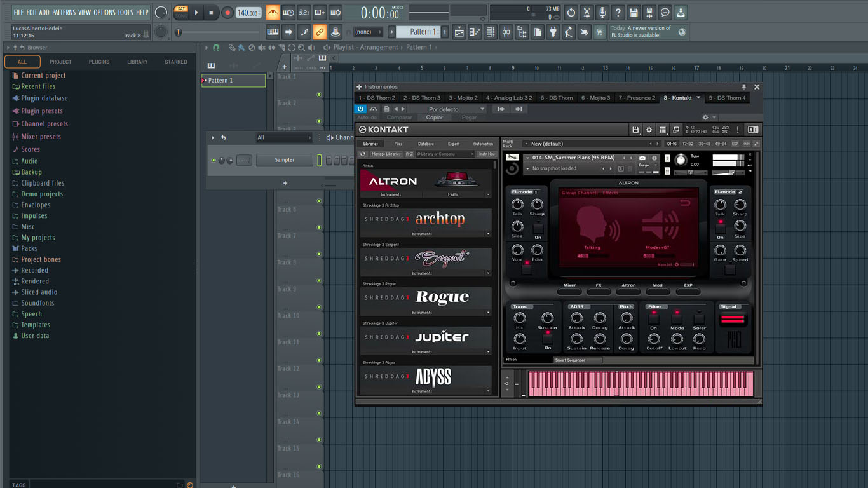Open the help question mark icon
This screenshot has width=868, height=488.
(x=618, y=13)
